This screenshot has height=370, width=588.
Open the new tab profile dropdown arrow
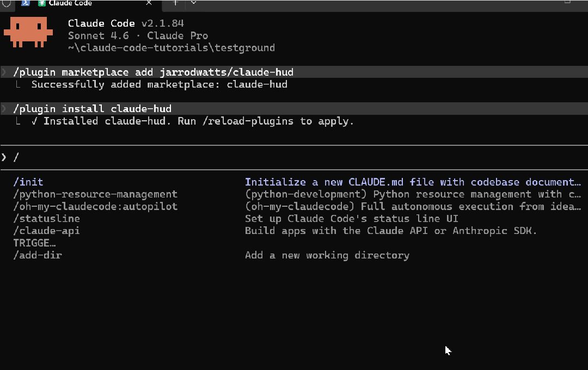pyautogui.click(x=193, y=3)
